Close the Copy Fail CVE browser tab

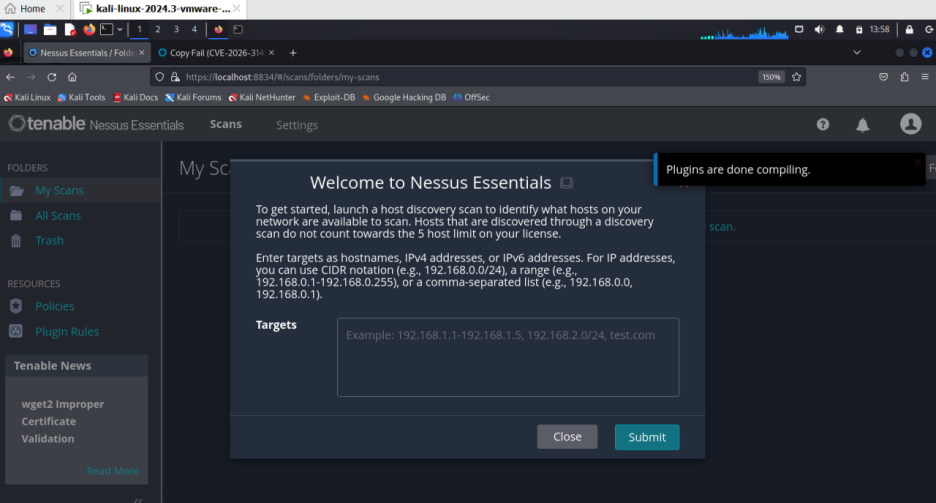pyautogui.click(x=272, y=53)
